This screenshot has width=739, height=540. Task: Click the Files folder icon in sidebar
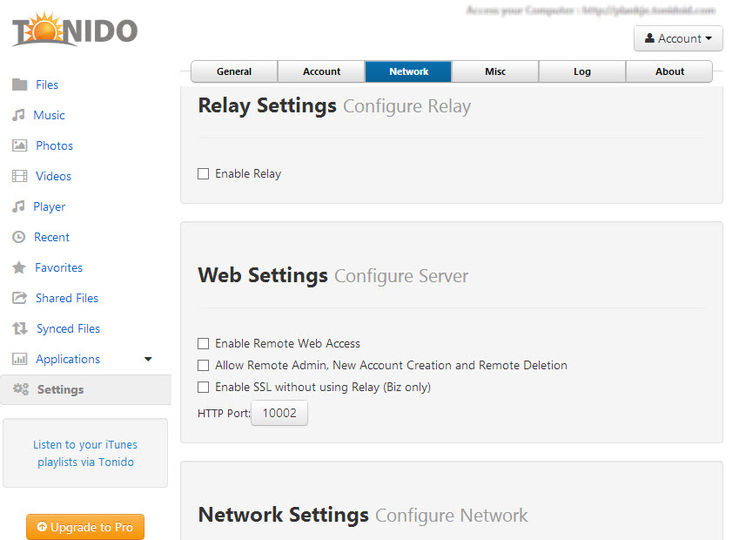19,85
